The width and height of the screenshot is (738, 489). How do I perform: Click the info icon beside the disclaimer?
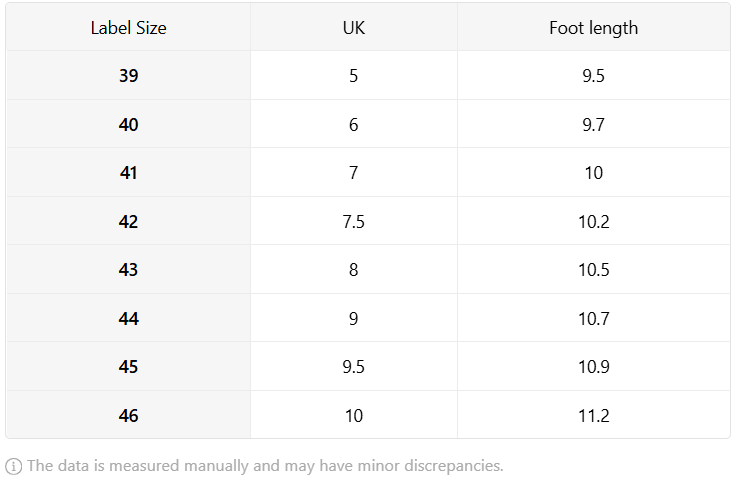click(13, 466)
